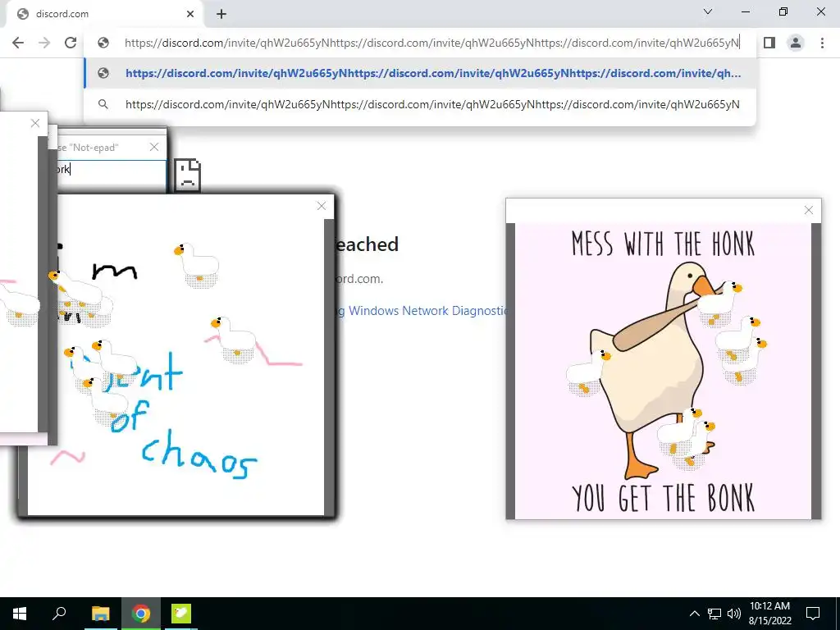
Task: Click the Chrome taskbar icon
Action: click(141, 614)
